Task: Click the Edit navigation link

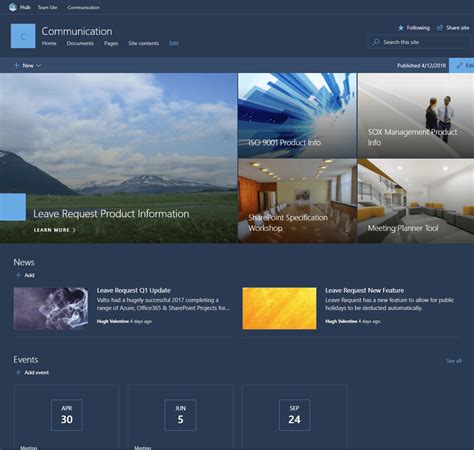Action: 174,43
